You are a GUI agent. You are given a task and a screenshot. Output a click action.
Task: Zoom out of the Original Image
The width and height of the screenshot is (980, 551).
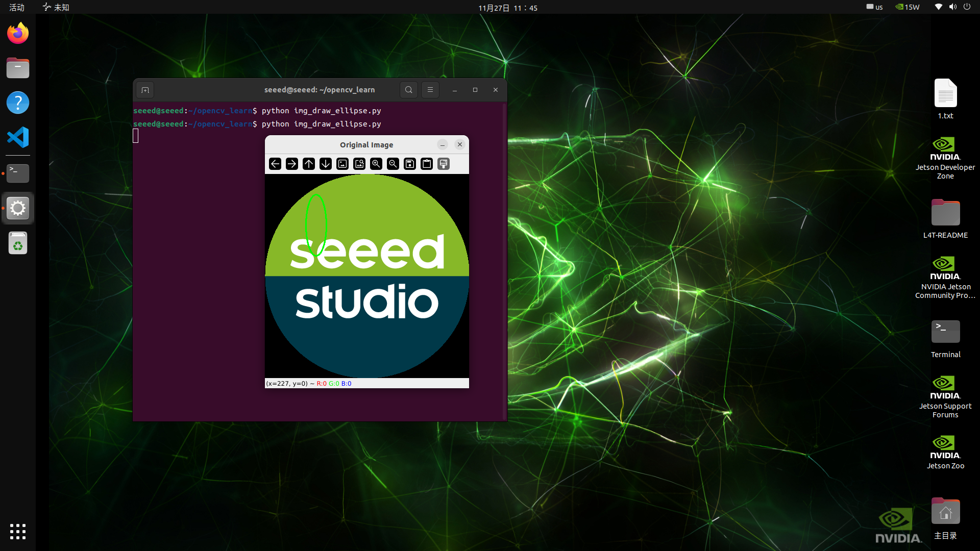393,164
